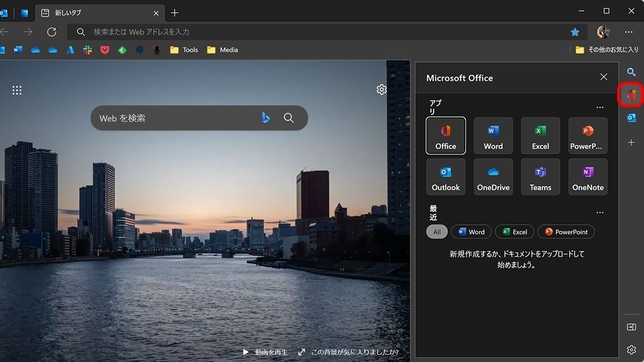Viewport: 644px width, 362px height.
Task: Open the Outlook app tile
Action: pyautogui.click(x=445, y=177)
